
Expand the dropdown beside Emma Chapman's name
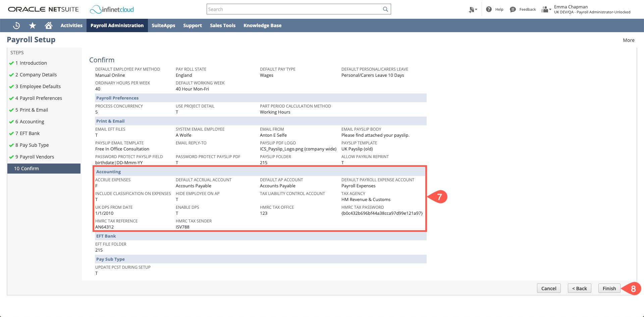tap(550, 9)
